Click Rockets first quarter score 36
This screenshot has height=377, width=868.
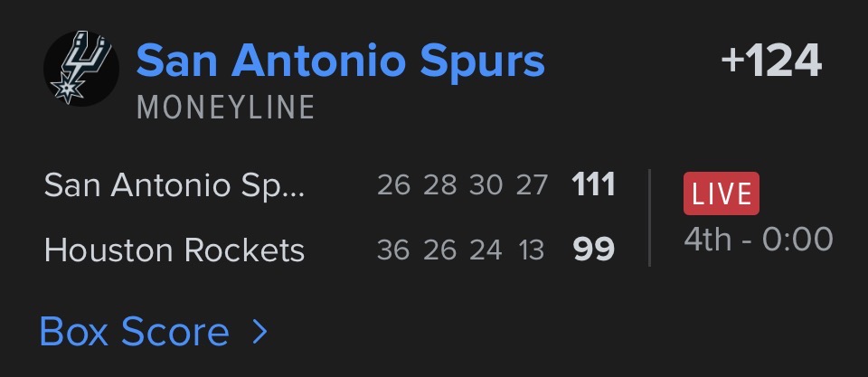click(393, 250)
